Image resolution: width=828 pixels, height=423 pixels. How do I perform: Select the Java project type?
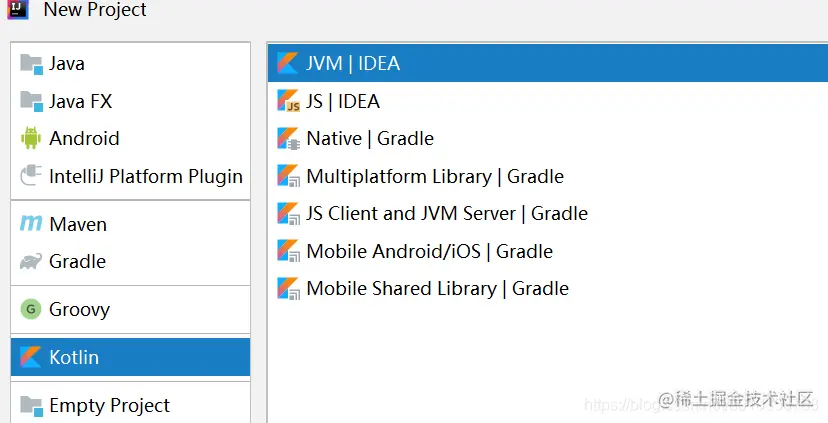[x=67, y=64]
